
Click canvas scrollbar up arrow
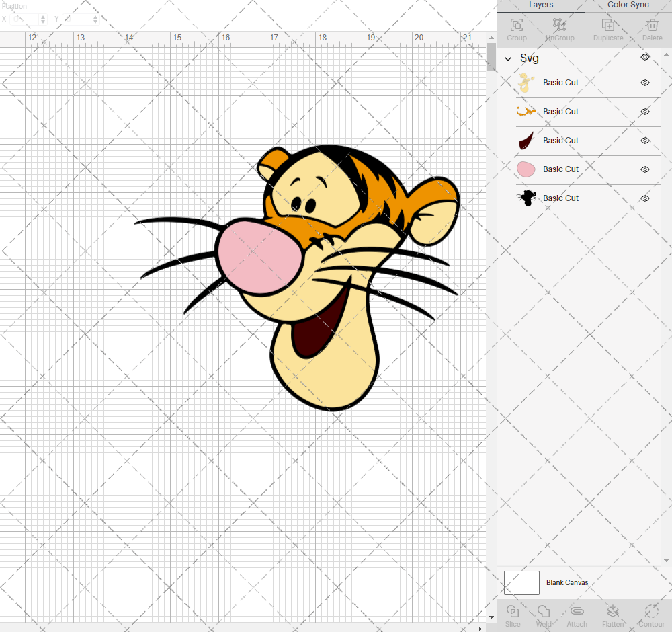point(491,38)
